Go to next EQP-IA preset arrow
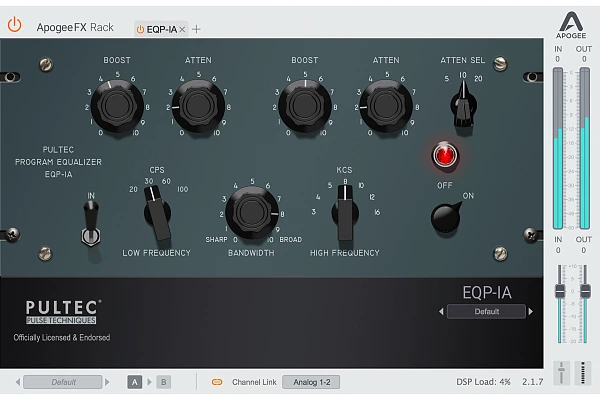Viewport: 600px width, 400px height. (x=531, y=312)
